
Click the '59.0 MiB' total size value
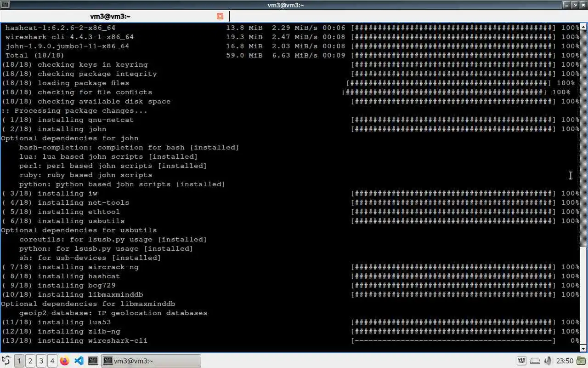pyautogui.click(x=244, y=55)
